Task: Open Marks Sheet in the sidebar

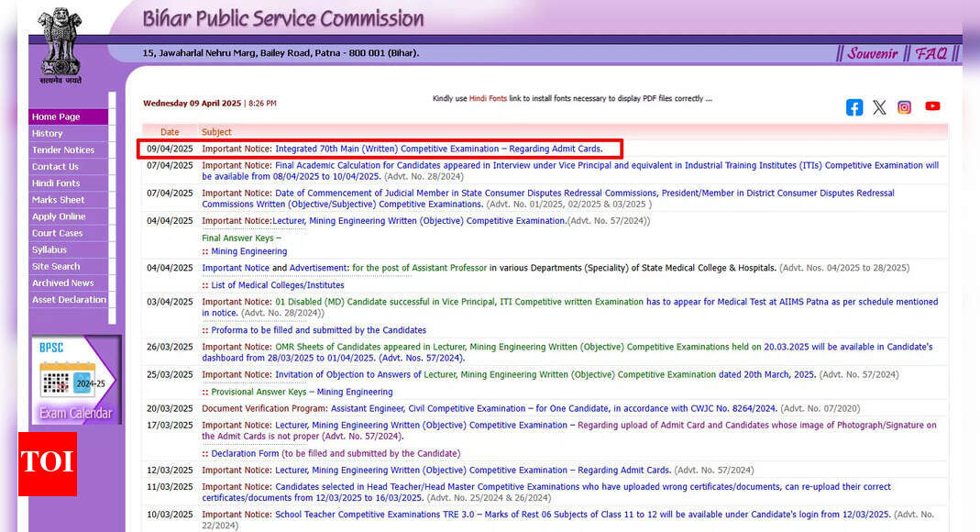Action: pos(68,200)
